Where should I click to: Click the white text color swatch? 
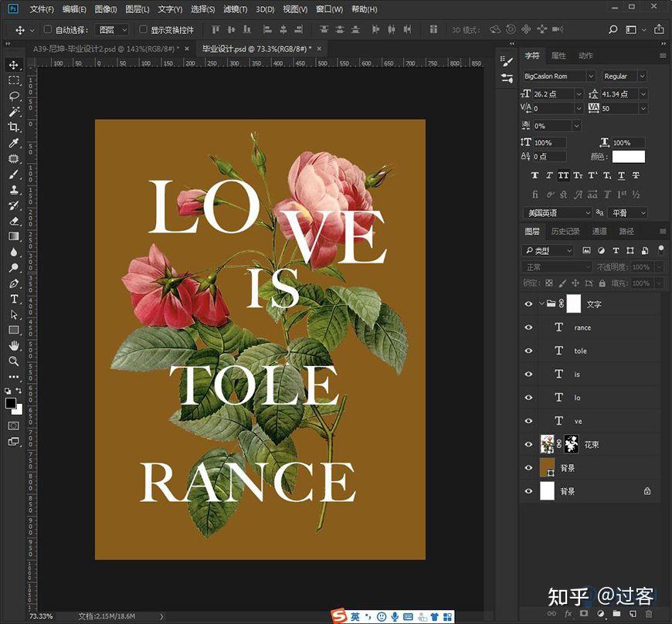coord(628,157)
